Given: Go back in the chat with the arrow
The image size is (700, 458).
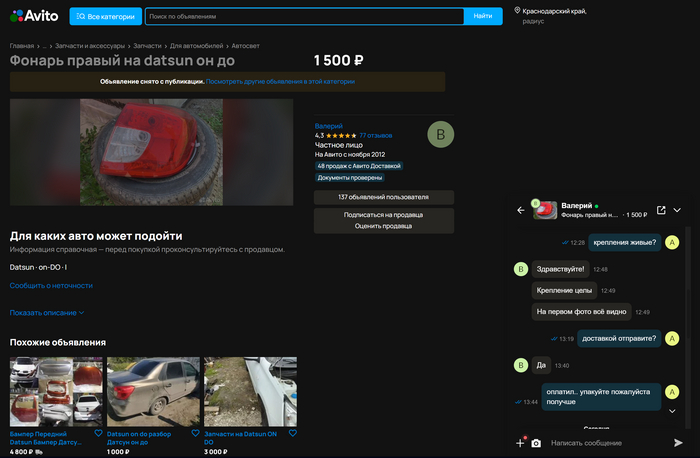Looking at the screenshot, I should coord(521,210).
